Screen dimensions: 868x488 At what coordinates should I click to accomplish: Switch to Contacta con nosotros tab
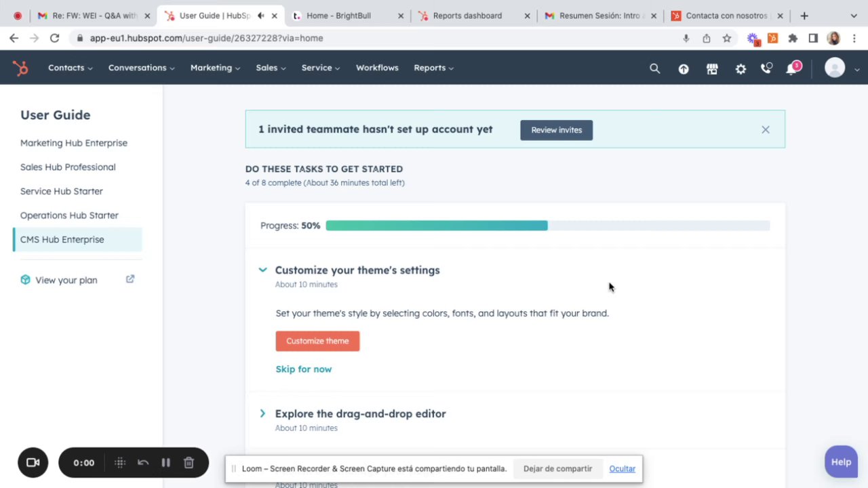coord(727,16)
